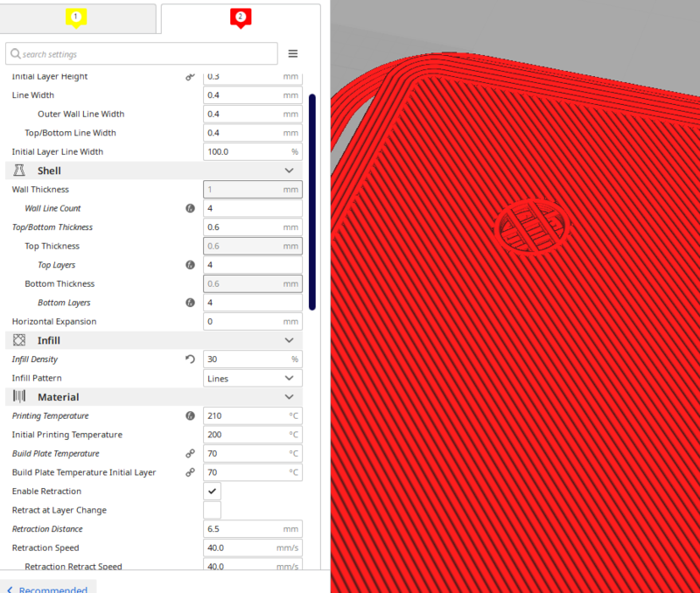Image resolution: width=700 pixels, height=593 pixels.
Task: Click the Infill section header label
Action: click(49, 340)
